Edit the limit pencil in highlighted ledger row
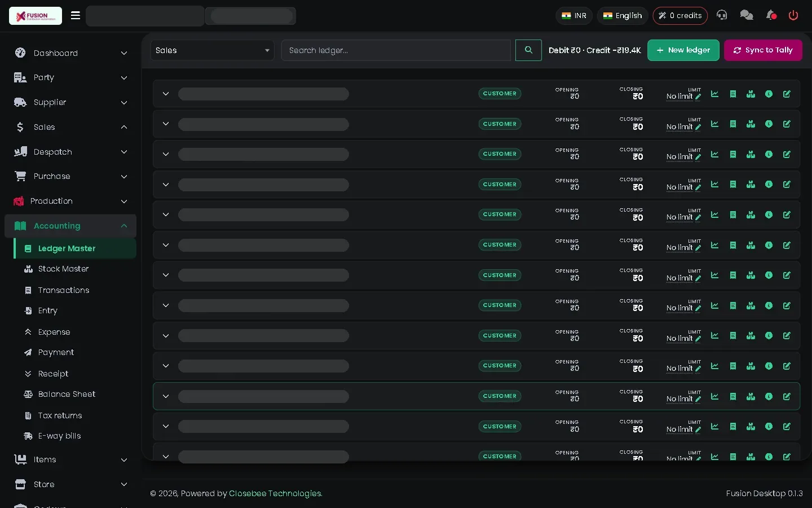The image size is (812, 508). point(698,399)
